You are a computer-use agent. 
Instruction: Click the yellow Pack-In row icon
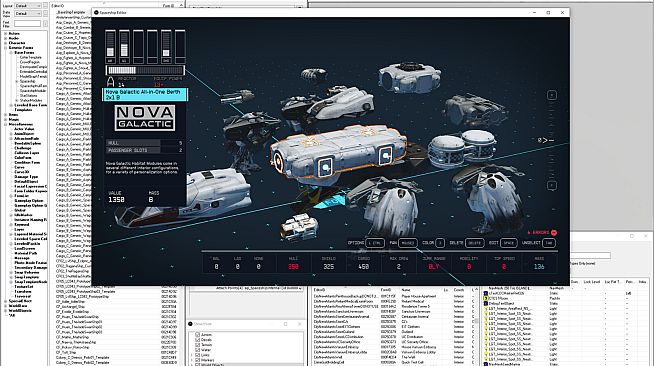pyautogui.click(x=485, y=298)
